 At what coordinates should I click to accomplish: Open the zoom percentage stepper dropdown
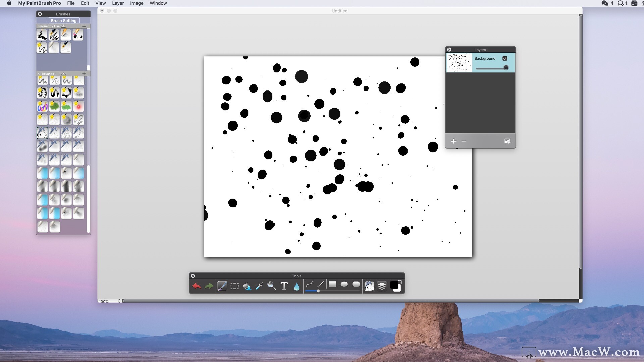pos(119,301)
